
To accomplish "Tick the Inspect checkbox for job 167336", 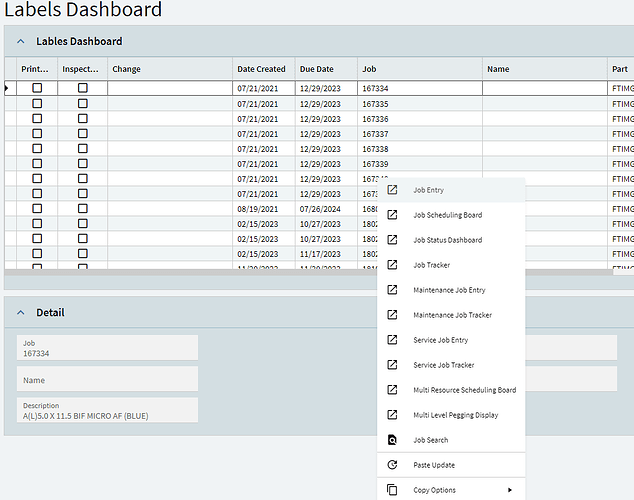I will tap(82, 118).
